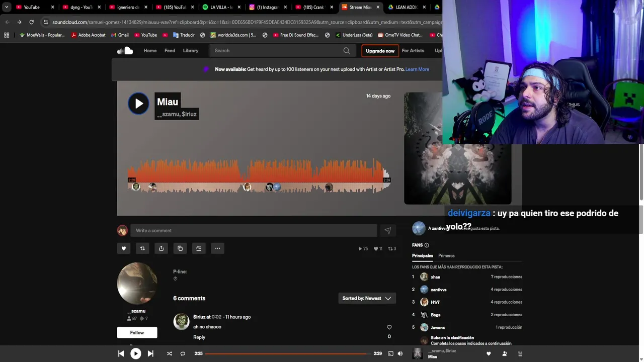This screenshot has height=362, width=644.
Task: Click browser forward arrow
Action: (19, 22)
